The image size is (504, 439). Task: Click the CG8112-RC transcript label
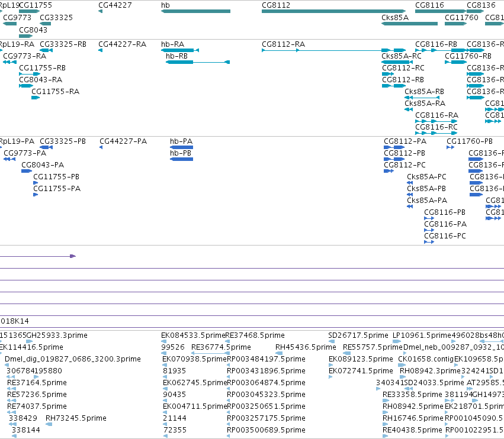click(403, 68)
